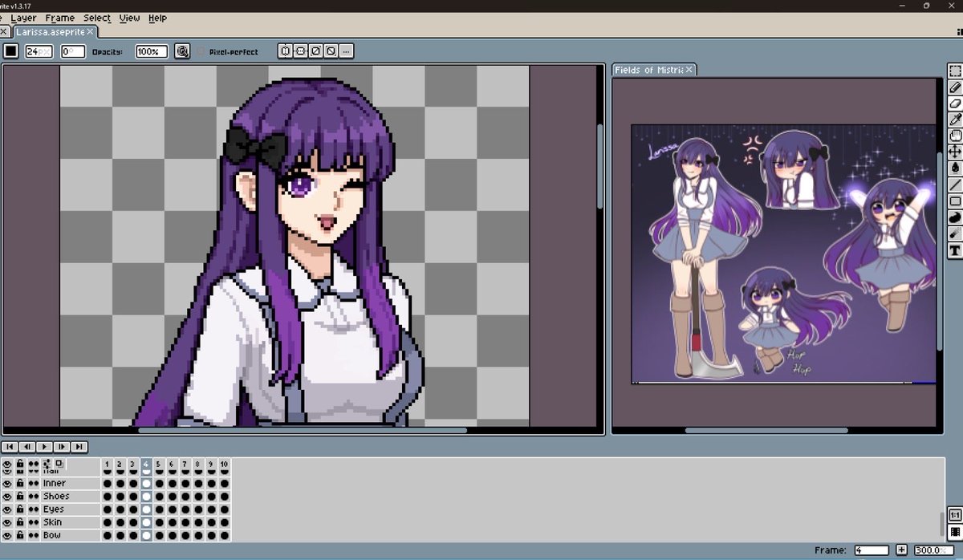Click the 1:1 zoom button
This screenshot has height=560, width=963.
pos(955,515)
